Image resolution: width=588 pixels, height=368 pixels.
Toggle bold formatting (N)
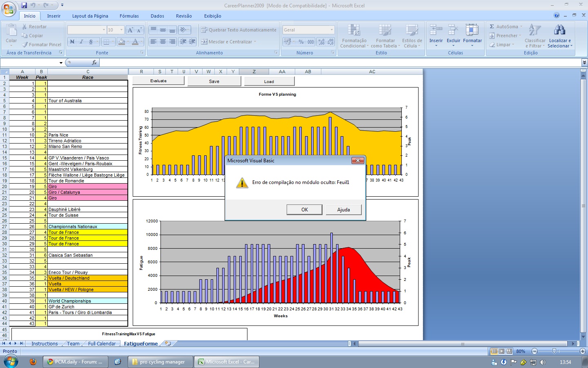click(72, 42)
